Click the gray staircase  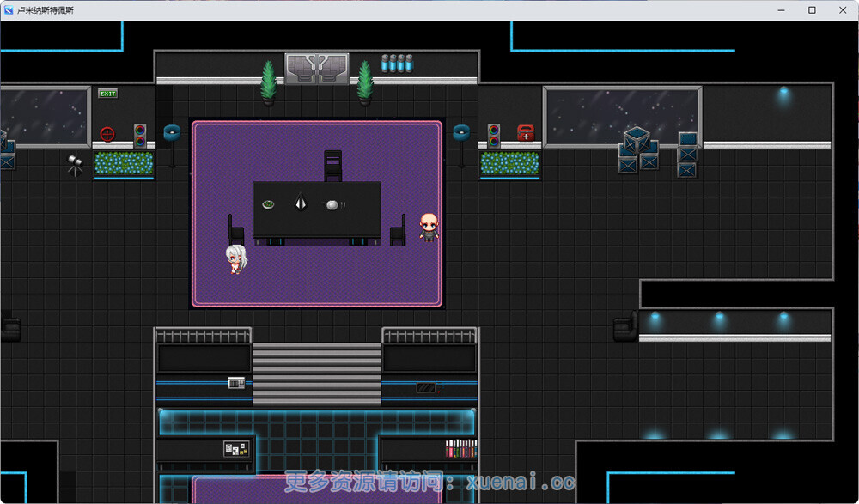tap(317, 374)
